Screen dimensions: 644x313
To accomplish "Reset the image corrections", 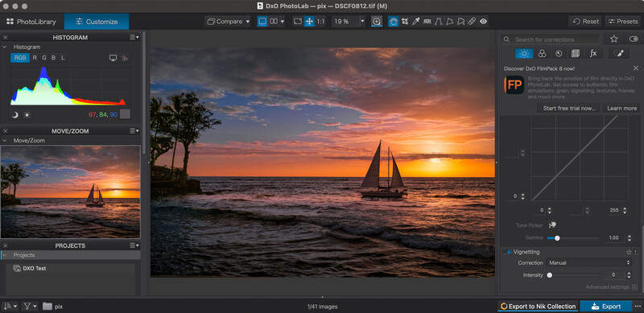I will [x=585, y=22].
